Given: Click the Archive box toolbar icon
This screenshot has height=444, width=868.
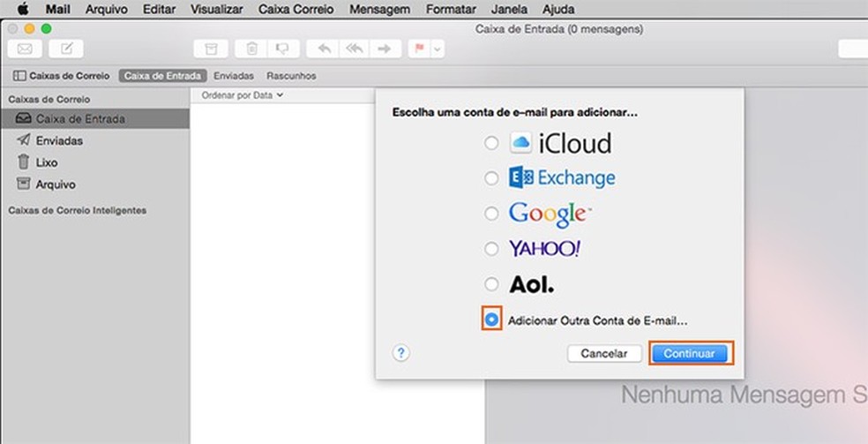Looking at the screenshot, I should (x=211, y=49).
